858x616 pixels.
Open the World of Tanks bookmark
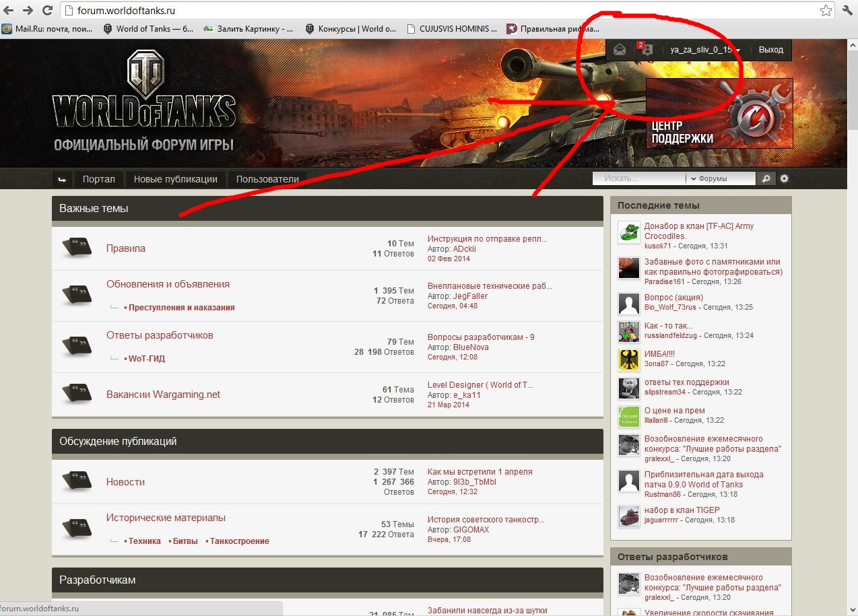[148, 29]
